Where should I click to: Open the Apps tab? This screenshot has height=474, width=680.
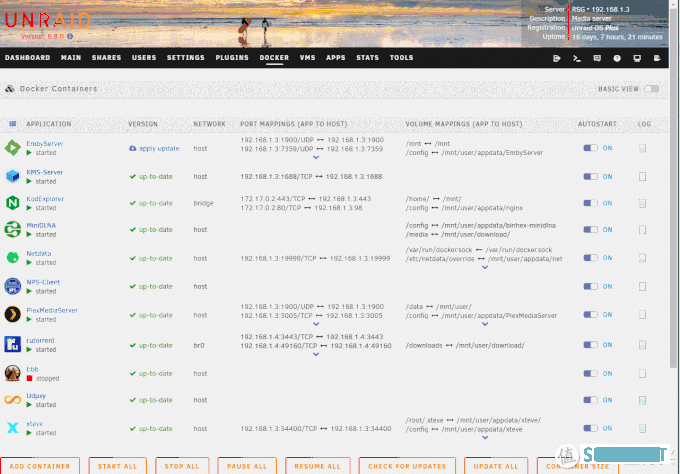pyautogui.click(x=336, y=58)
